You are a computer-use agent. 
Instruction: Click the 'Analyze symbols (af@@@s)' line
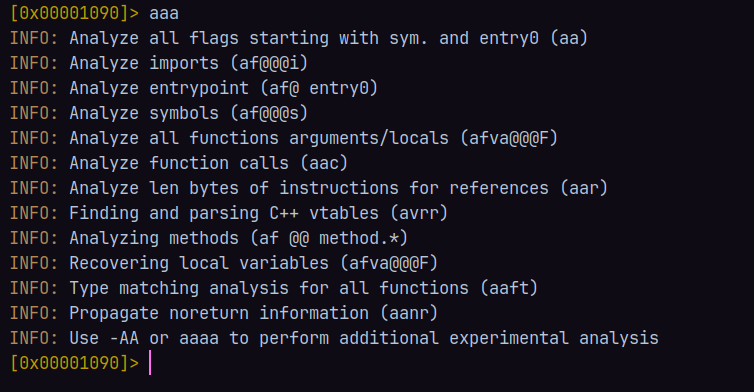(x=159, y=113)
